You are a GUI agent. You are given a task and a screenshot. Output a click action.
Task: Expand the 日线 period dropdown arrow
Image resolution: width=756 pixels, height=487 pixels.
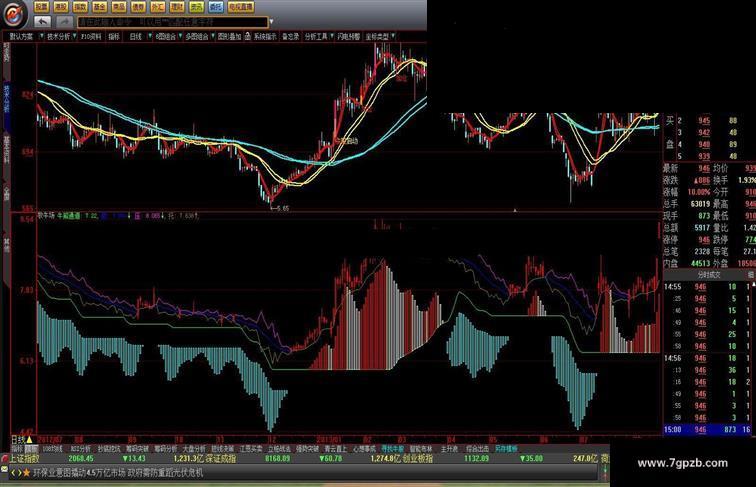[150, 36]
